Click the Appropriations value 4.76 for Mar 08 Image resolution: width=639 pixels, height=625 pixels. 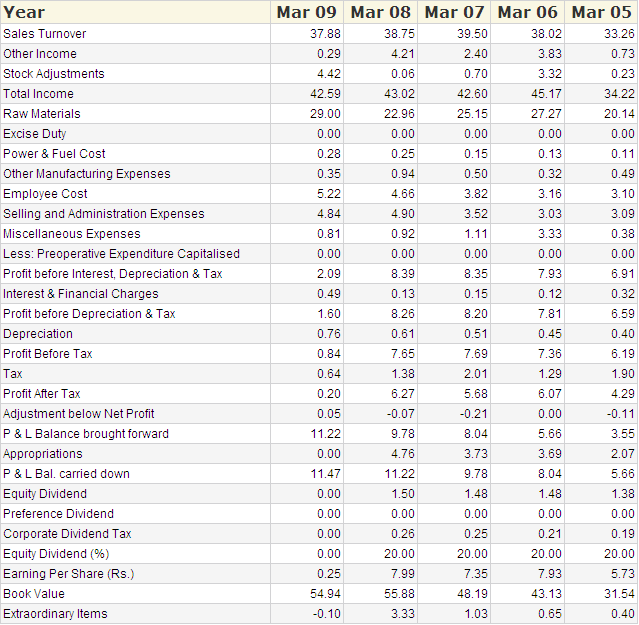click(398, 454)
